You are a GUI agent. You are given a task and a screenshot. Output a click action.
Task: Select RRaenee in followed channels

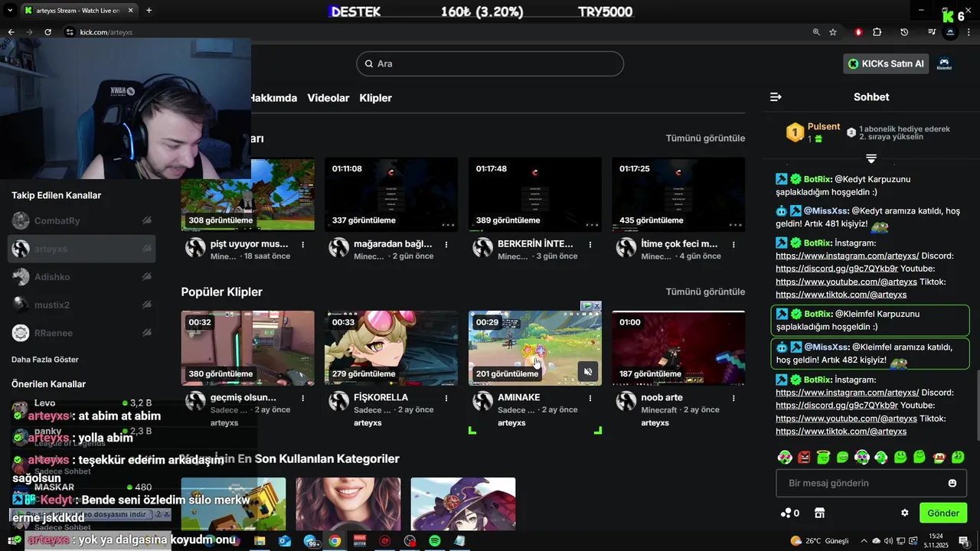coord(81,333)
